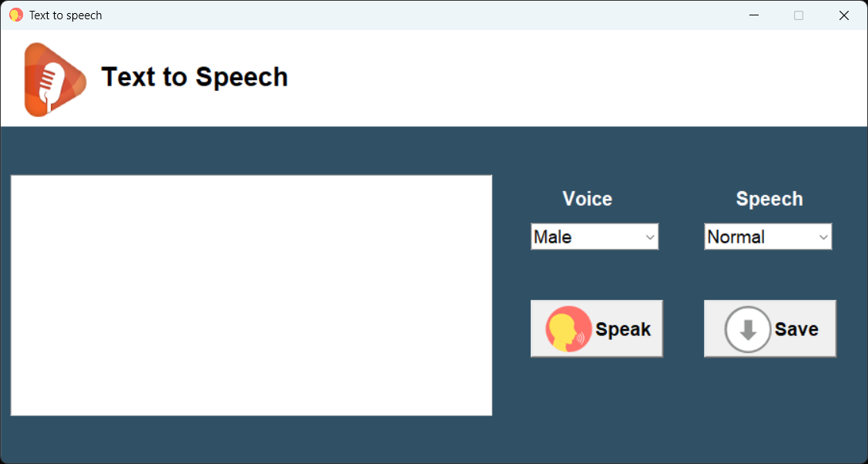Image resolution: width=868 pixels, height=464 pixels.
Task: Click the orange microphone logo icon
Action: point(55,79)
